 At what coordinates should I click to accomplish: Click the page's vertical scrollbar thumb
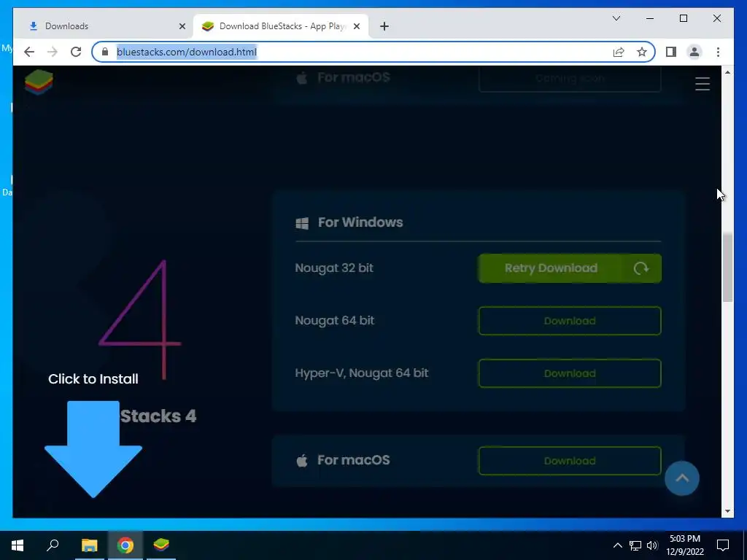(727, 267)
